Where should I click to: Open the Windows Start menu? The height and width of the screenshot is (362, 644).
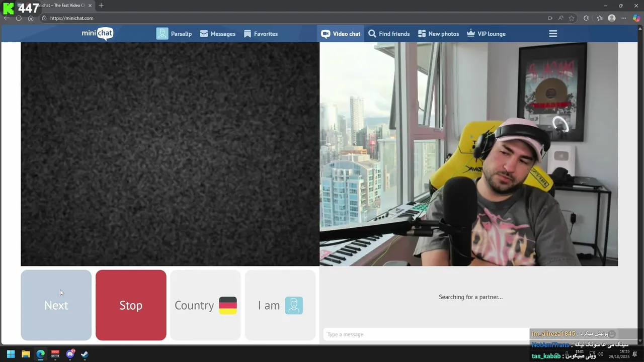pos(11,354)
